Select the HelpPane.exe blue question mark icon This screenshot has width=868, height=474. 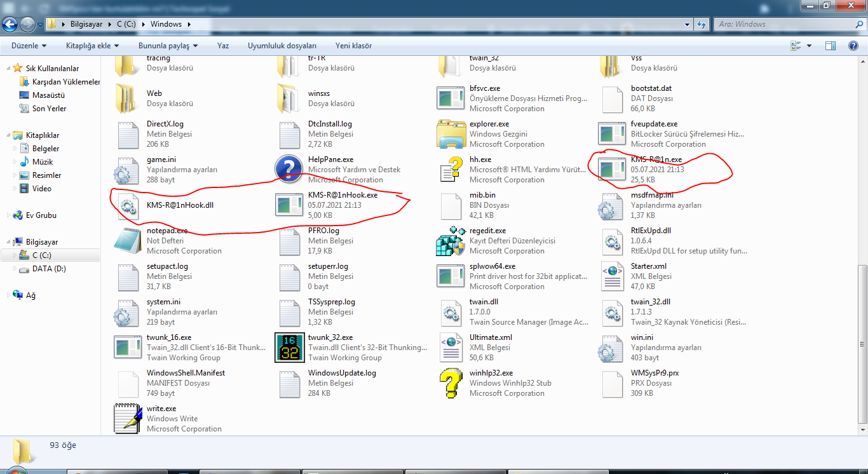(x=289, y=170)
